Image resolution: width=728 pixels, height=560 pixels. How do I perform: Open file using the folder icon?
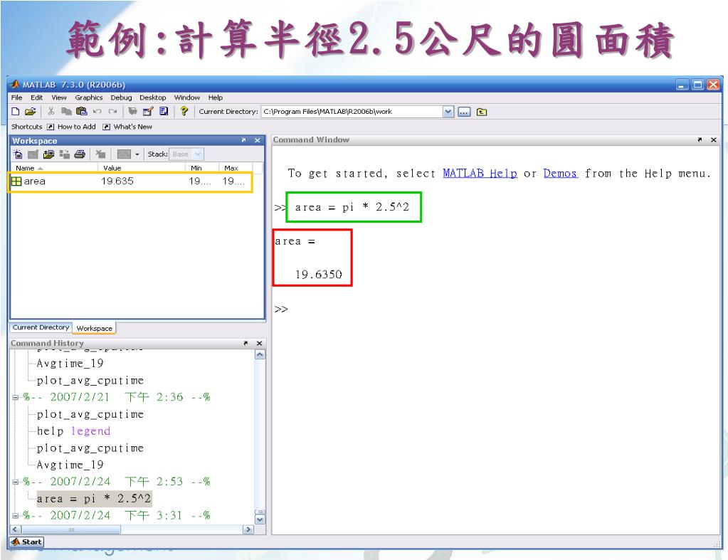(30, 112)
